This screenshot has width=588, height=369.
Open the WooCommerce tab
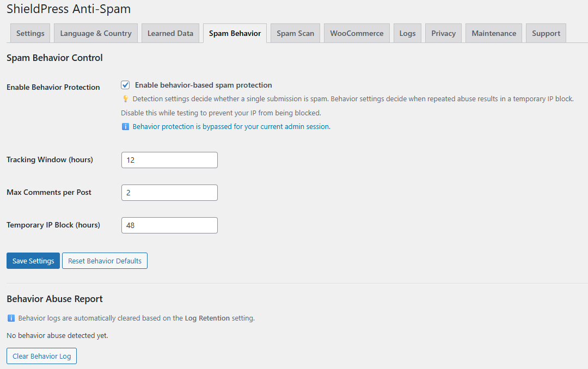coord(357,33)
